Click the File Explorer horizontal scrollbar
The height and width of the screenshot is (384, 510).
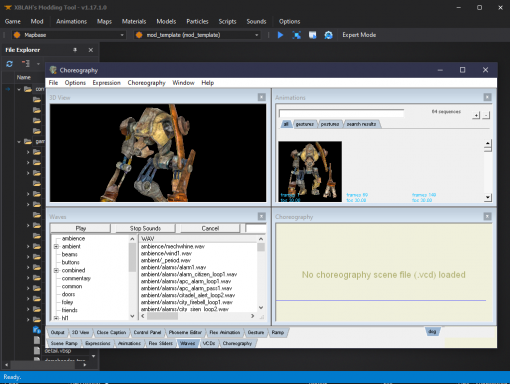(45, 365)
